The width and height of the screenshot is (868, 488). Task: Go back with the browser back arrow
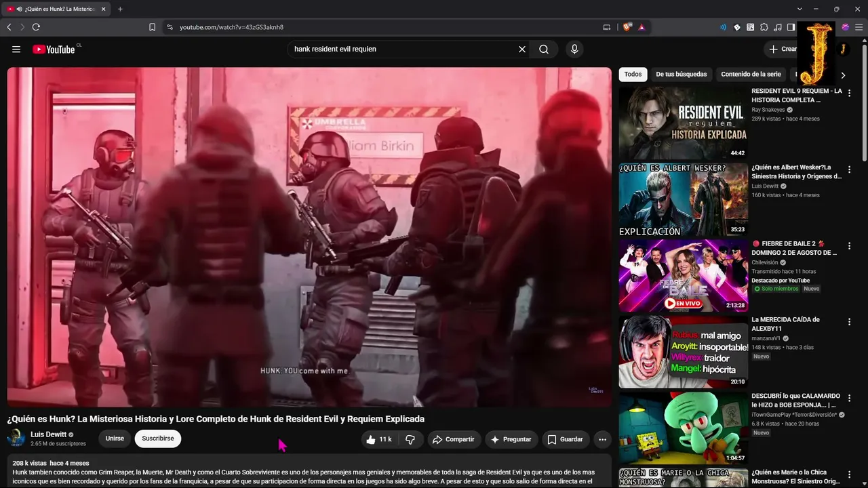coord(9,27)
